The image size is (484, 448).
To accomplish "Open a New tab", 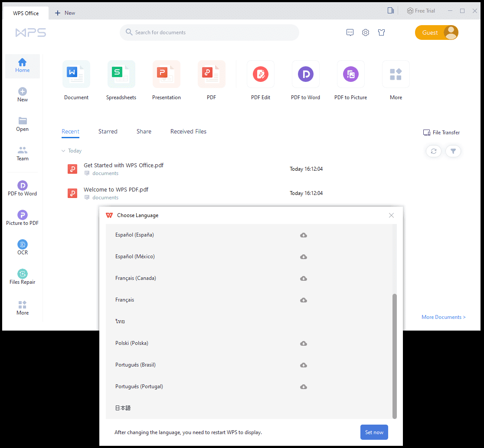I will coord(65,13).
